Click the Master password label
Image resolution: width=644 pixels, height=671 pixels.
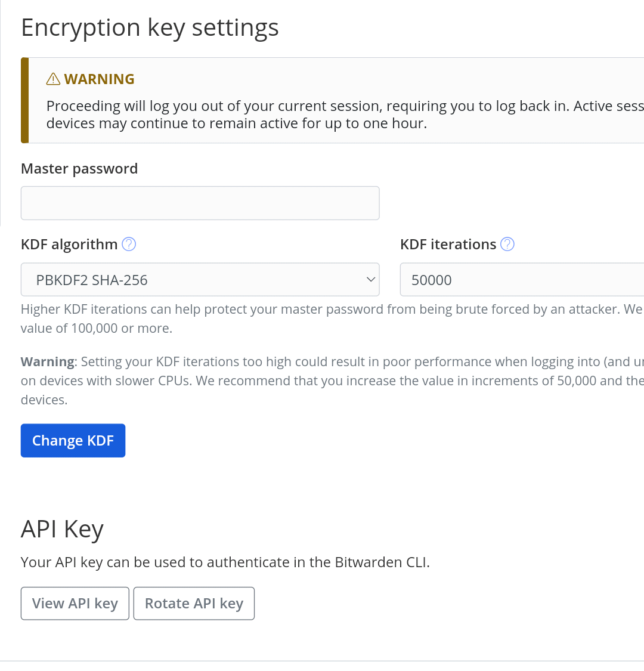pos(79,169)
